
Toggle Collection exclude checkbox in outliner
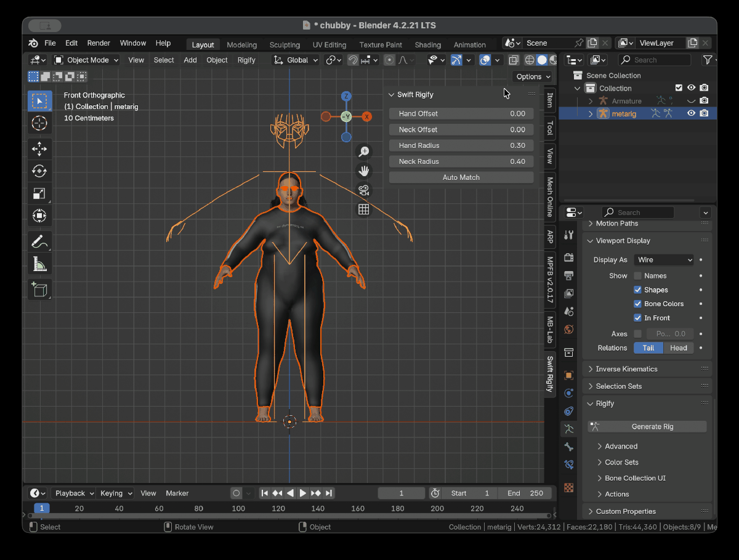(679, 88)
